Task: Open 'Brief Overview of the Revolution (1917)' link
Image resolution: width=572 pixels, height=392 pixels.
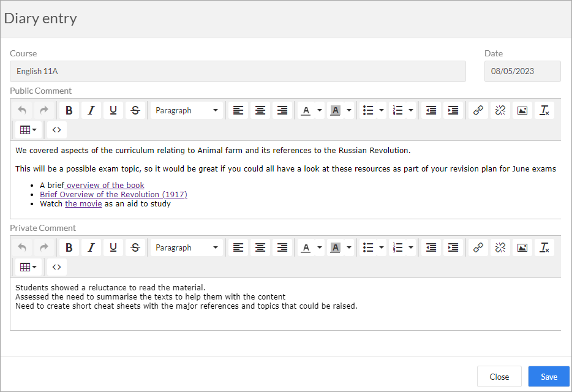Action: (113, 195)
